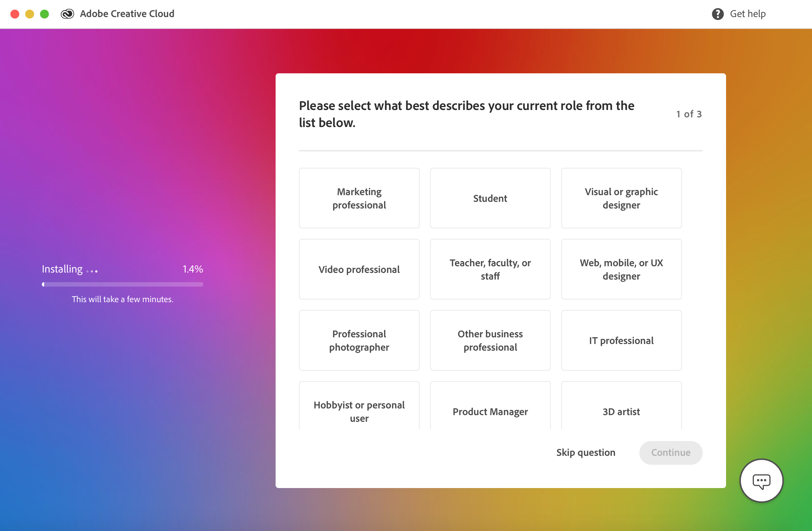812x531 pixels.
Task: Open the Get help link text
Action: pyautogui.click(x=748, y=14)
